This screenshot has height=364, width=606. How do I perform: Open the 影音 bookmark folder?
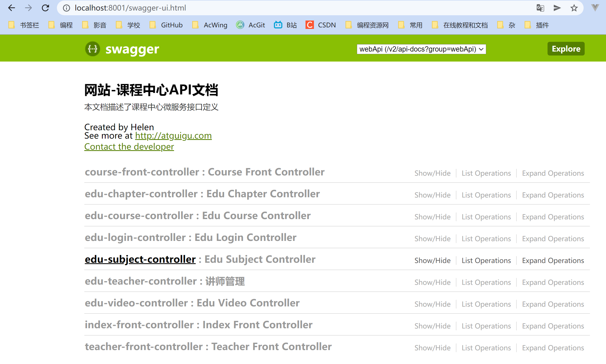click(94, 25)
